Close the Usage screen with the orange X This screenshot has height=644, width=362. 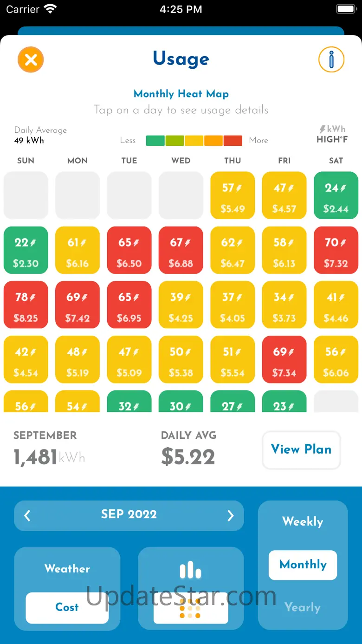[x=31, y=60]
